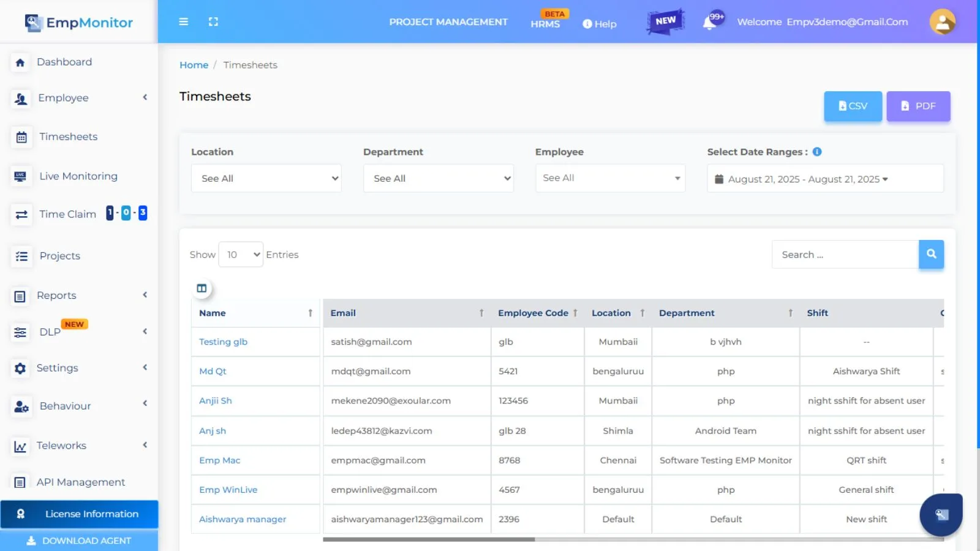Screen dimensions: 980x551
Task: Sort by Location column header
Action: coord(618,313)
